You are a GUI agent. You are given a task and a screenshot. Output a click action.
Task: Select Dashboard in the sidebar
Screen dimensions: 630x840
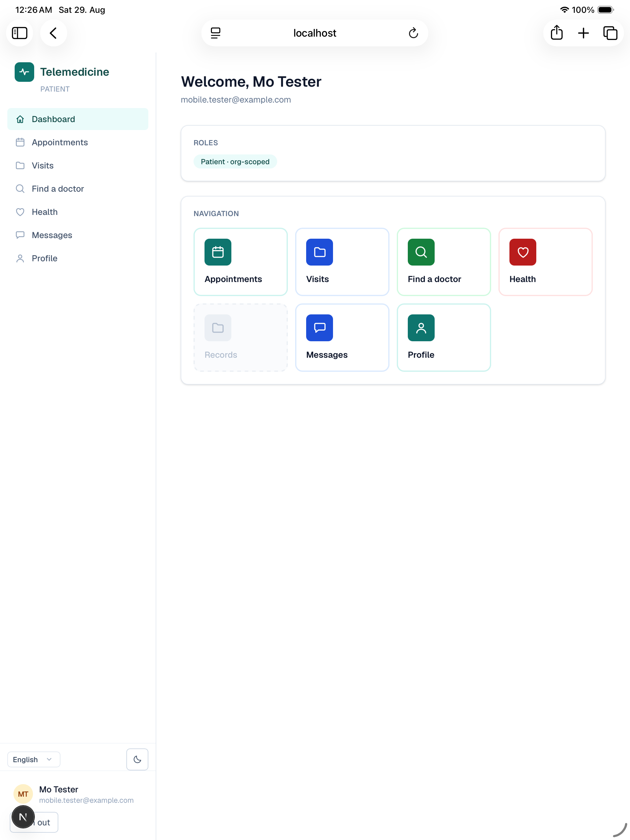[78, 119]
